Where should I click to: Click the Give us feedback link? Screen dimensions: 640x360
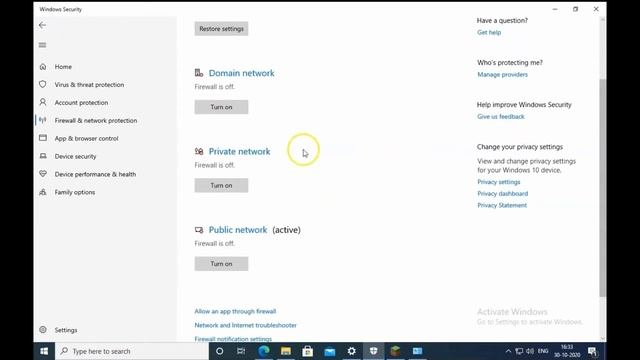(501, 116)
